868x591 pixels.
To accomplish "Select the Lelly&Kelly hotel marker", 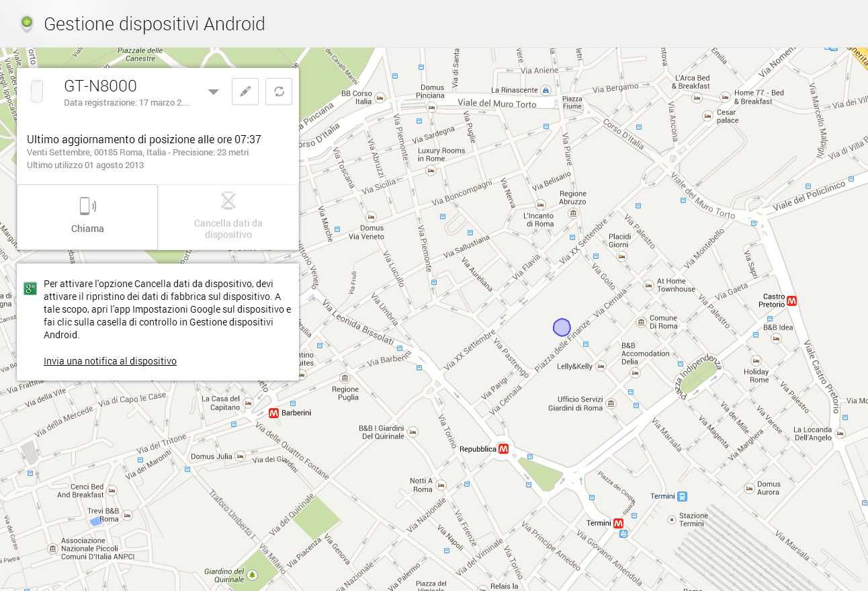I will [601, 366].
